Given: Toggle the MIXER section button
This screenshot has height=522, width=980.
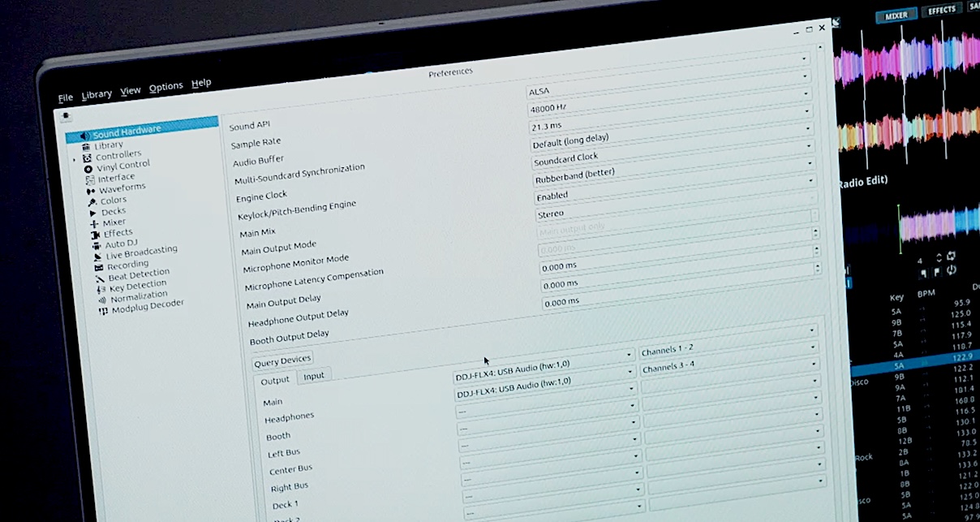Looking at the screenshot, I should click(x=896, y=15).
